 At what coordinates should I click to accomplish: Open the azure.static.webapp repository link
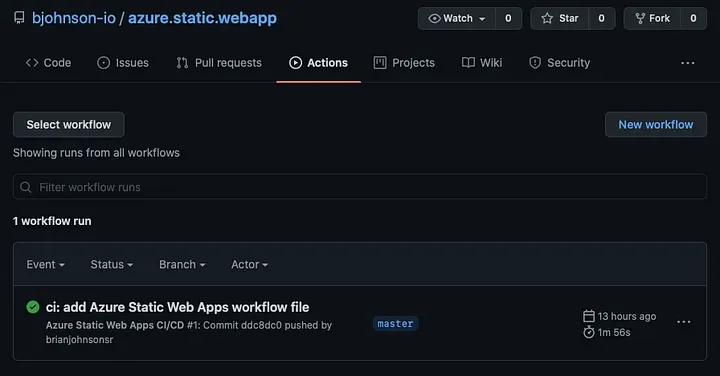(202, 18)
